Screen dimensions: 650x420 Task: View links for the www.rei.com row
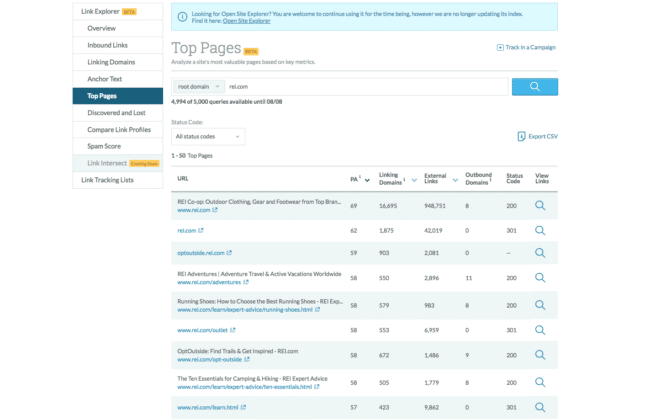point(540,205)
